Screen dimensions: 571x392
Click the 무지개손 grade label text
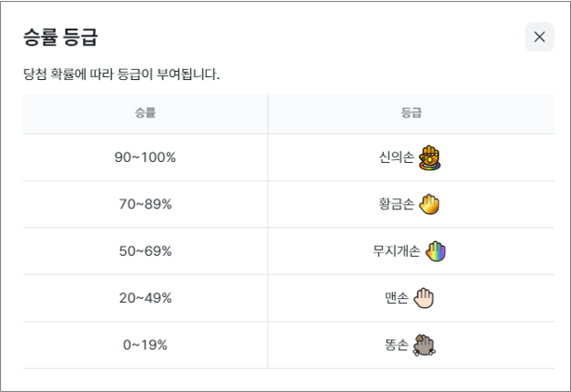pos(397,250)
